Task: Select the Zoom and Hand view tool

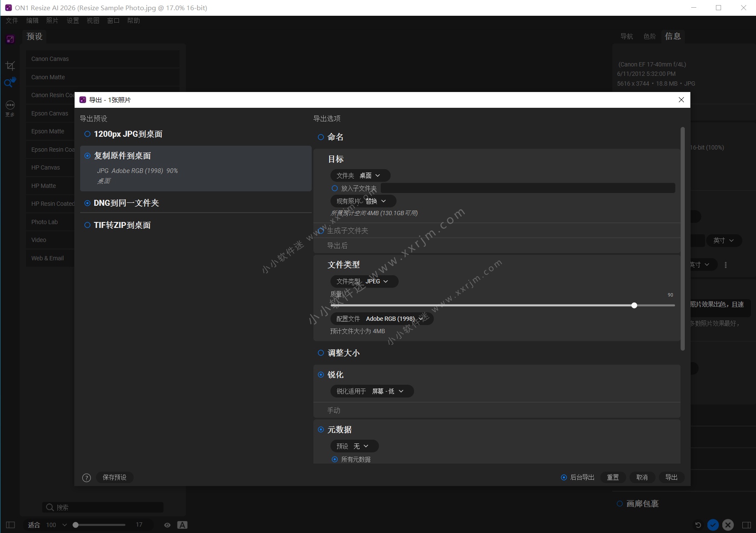Action: pyautogui.click(x=10, y=82)
